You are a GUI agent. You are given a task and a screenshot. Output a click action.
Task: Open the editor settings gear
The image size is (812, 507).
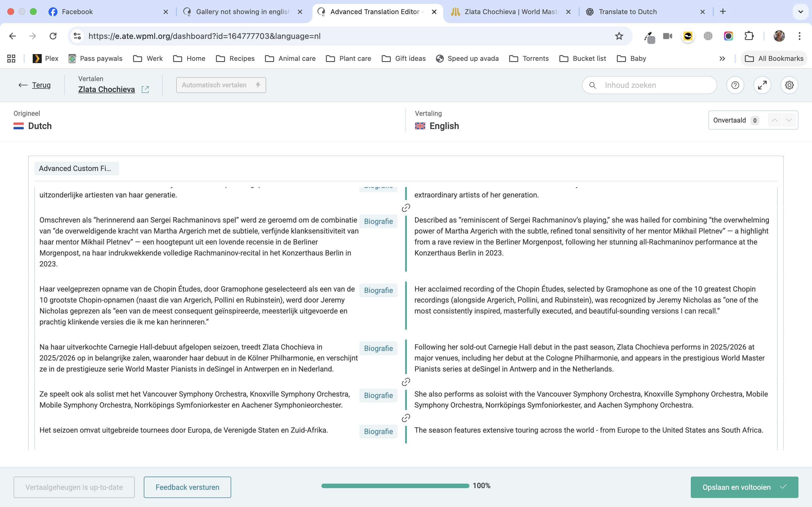[789, 85]
